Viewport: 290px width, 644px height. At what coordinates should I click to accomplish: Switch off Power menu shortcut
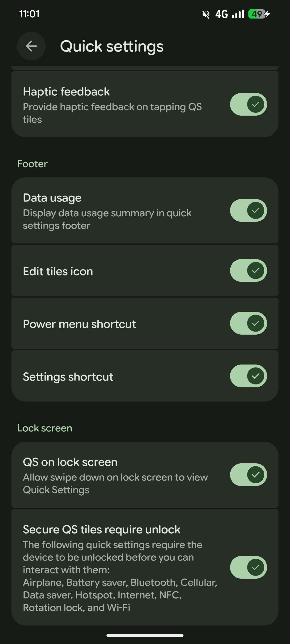tap(248, 323)
